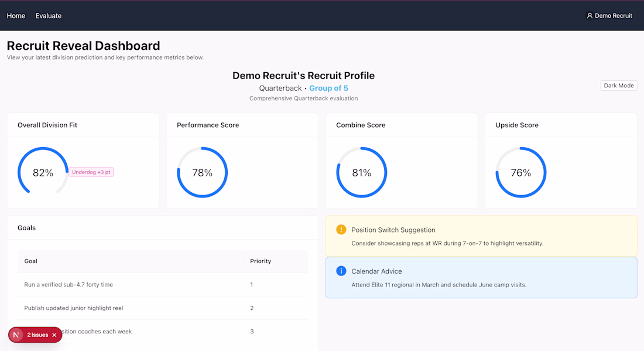Screen dimensions: 644x351
Task: Dismiss the 2 Issues badge with X
Action: pyautogui.click(x=54, y=335)
